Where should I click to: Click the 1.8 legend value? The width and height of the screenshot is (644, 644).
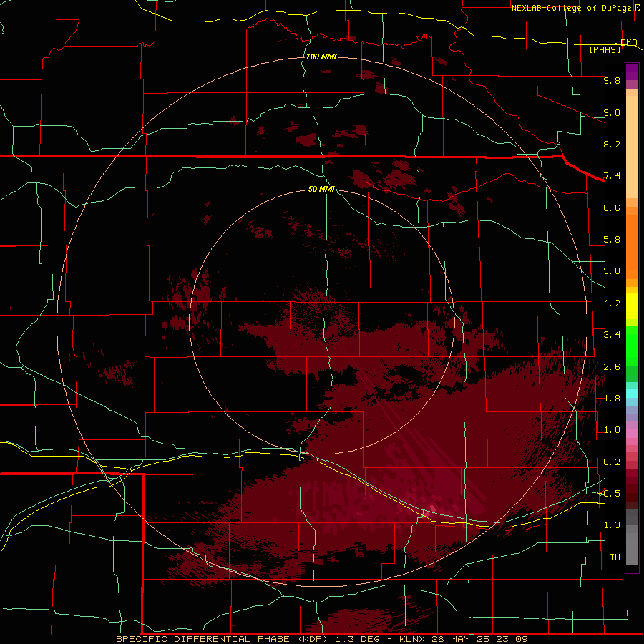click(x=612, y=399)
